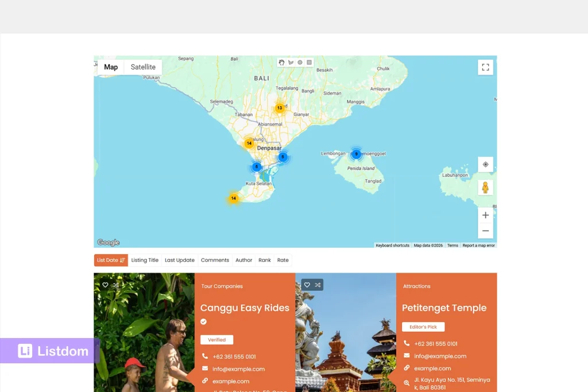Center map on my current location
This screenshot has width=588, height=392.
485,164
